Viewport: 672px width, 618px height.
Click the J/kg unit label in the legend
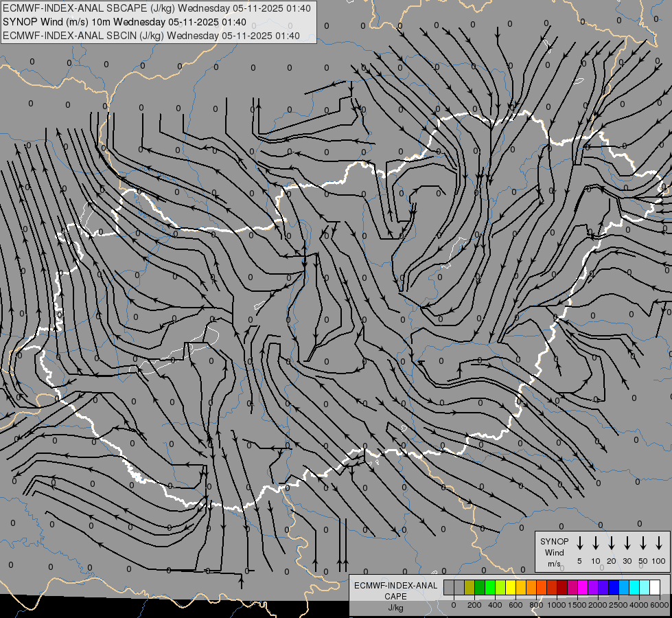pyautogui.click(x=395, y=608)
